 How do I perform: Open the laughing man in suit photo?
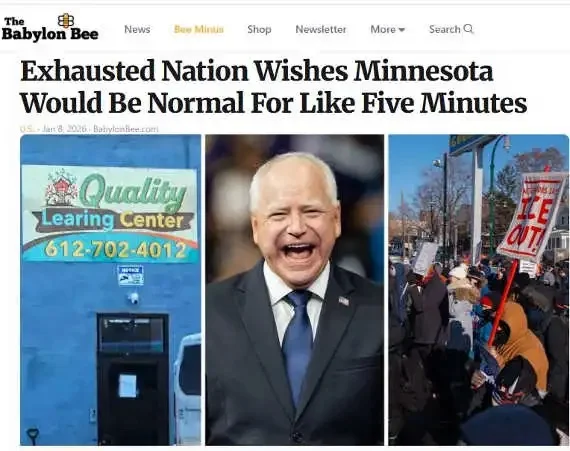click(294, 290)
